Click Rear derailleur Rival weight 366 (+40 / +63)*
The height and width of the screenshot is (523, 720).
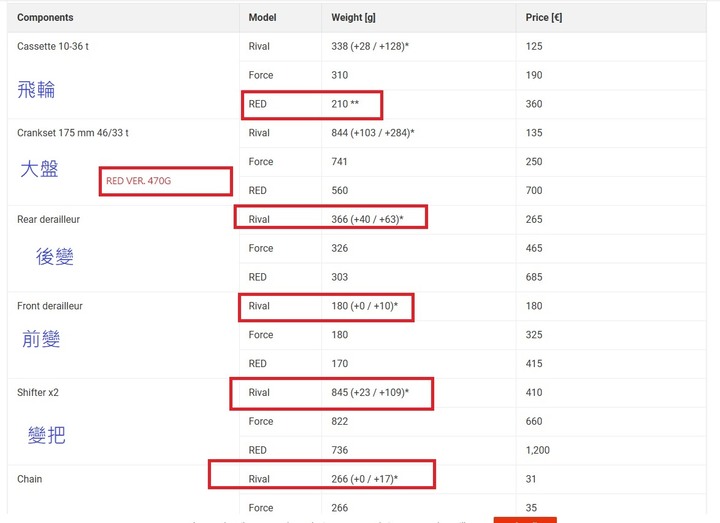pos(367,219)
